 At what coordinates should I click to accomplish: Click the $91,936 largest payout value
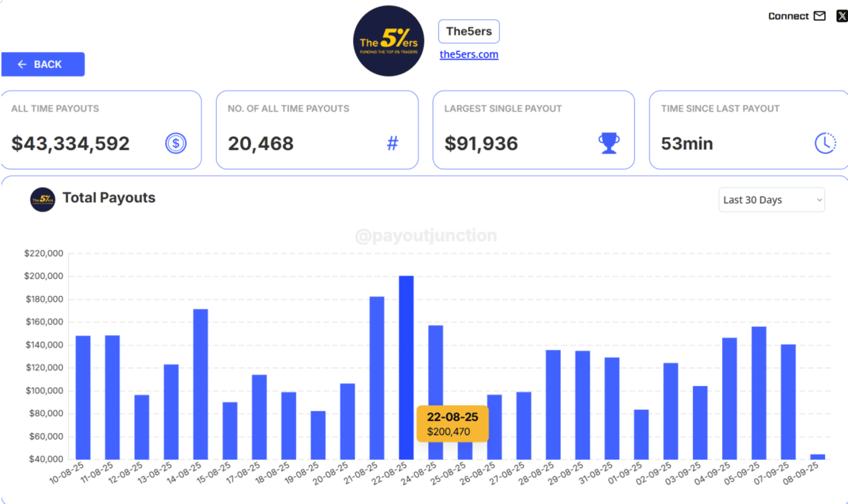(481, 144)
